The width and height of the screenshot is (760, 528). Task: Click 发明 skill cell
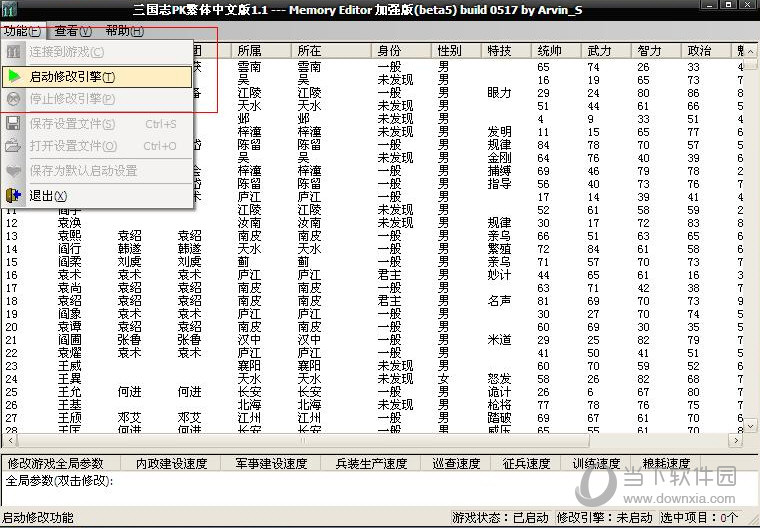click(x=499, y=132)
